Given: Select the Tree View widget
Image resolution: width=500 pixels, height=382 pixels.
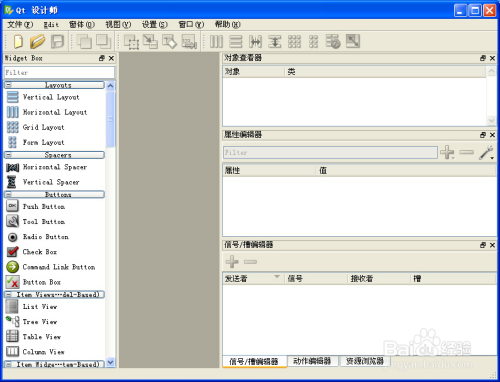Looking at the screenshot, I should pos(40,322).
